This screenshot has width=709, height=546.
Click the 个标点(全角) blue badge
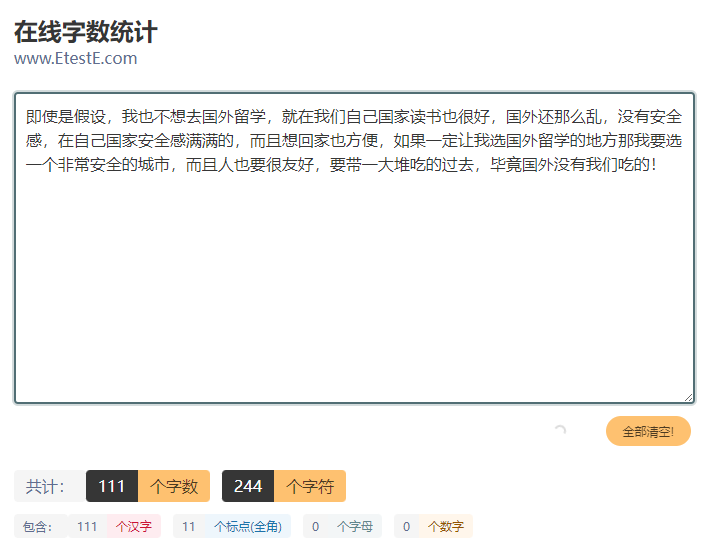(248, 526)
